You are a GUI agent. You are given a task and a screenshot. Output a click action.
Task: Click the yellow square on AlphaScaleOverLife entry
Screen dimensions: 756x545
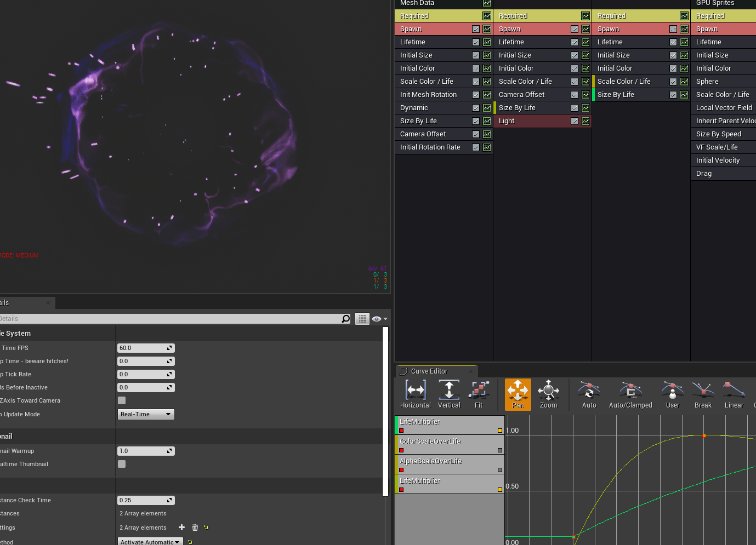click(500, 470)
